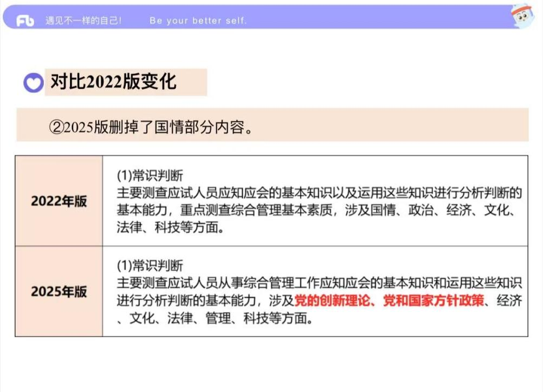Click the red text "党的创新理论"
The width and height of the screenshot is (543, 392).
[331, 300]
